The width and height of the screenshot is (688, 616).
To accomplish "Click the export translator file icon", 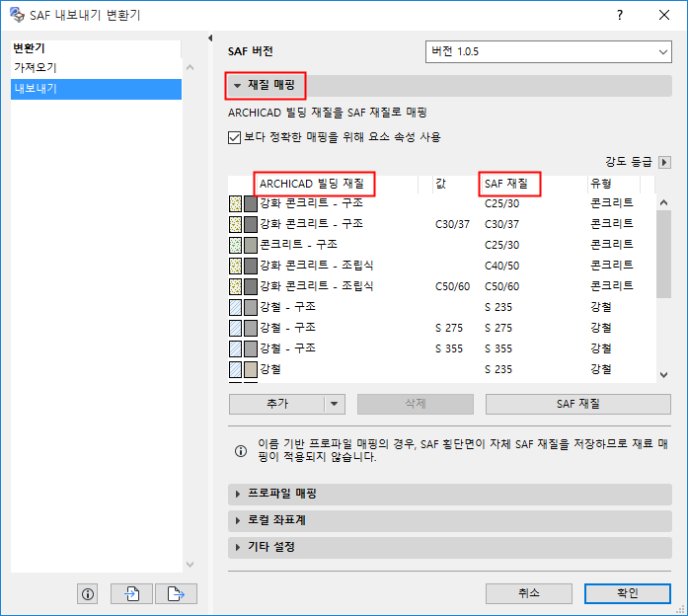I will point(176,594).
